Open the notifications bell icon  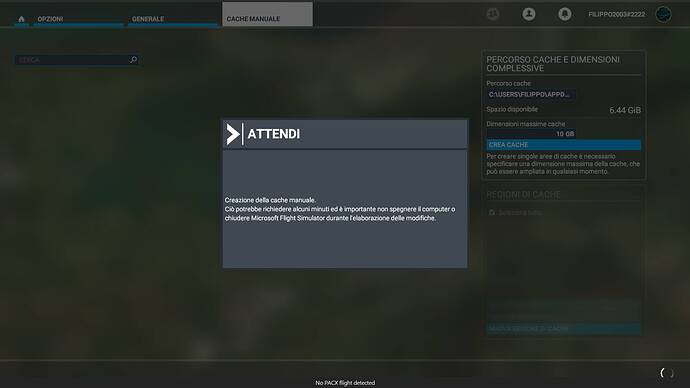point(565,14)
